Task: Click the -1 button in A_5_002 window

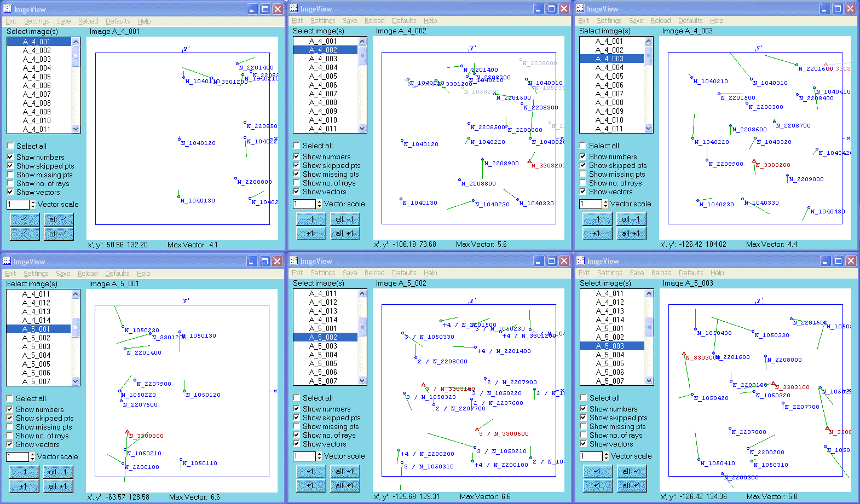Action: [x=311, y=471]
